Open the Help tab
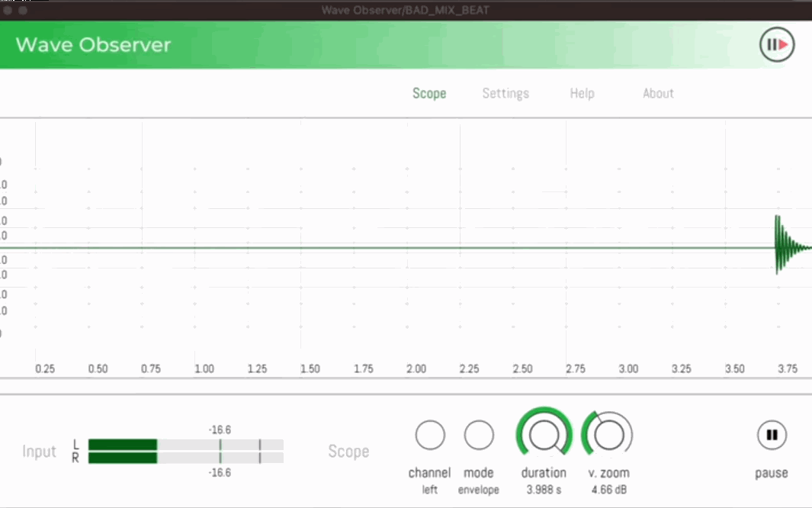 (x=582, y=93)
